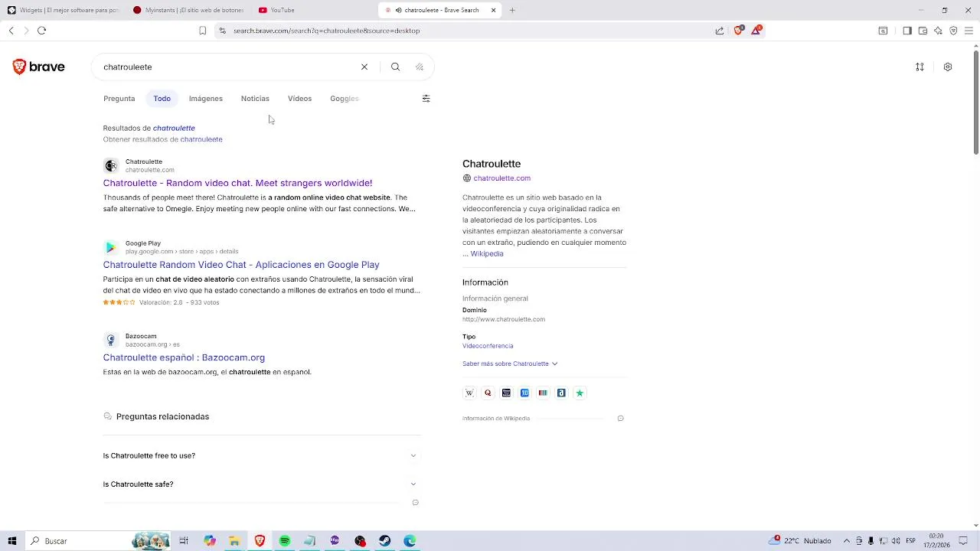The width and height of the screenshot is (980, 551).
Task: Open Steam from the taskbar
Action: pos(384,541)
